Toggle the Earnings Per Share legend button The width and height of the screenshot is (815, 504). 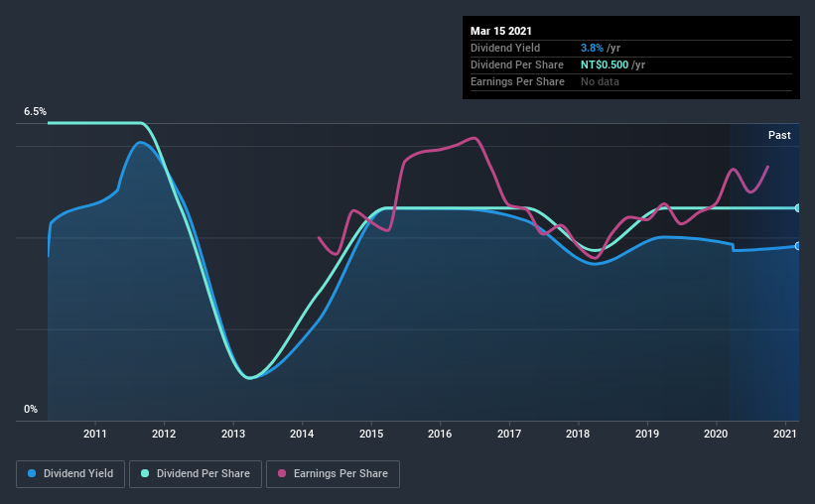tap(333, 474)
